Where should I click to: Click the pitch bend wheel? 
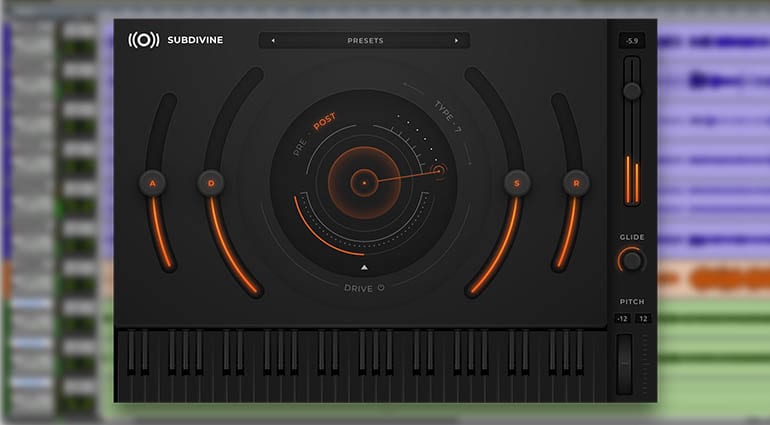coord(625,364)
